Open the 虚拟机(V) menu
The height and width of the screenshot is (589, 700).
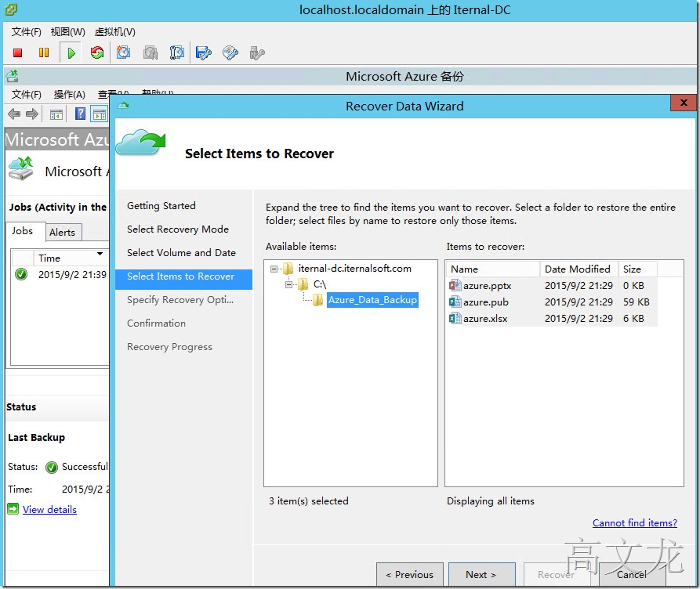point(114,31)
